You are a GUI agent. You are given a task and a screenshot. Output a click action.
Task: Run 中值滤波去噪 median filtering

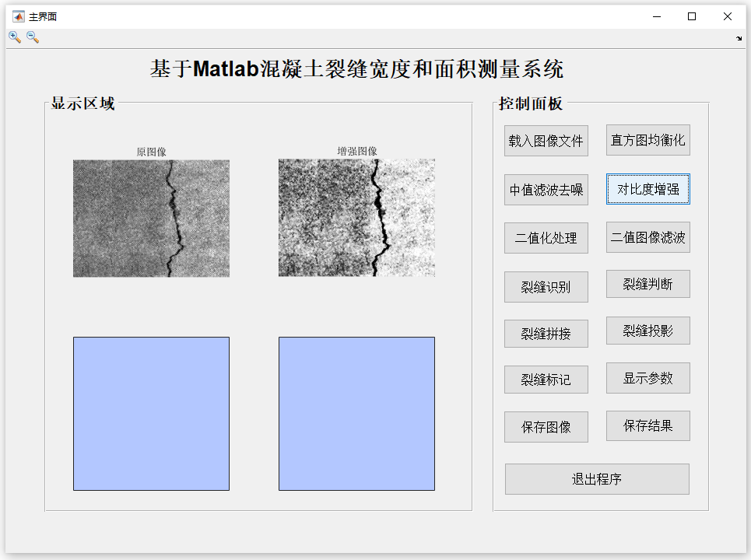546,190
